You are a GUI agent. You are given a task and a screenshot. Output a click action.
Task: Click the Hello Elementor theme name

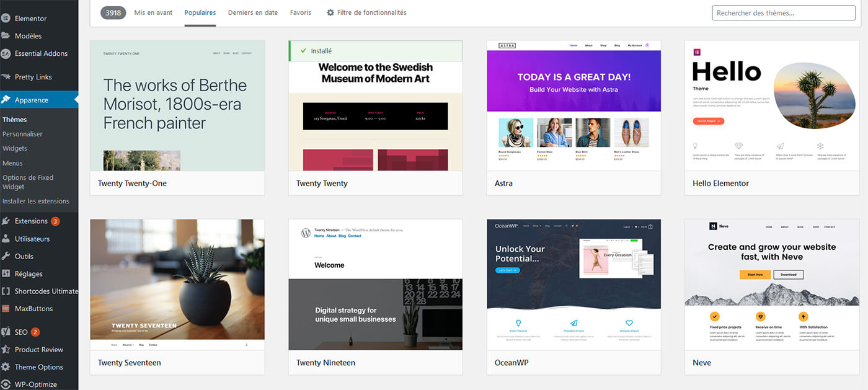point(720,184)
